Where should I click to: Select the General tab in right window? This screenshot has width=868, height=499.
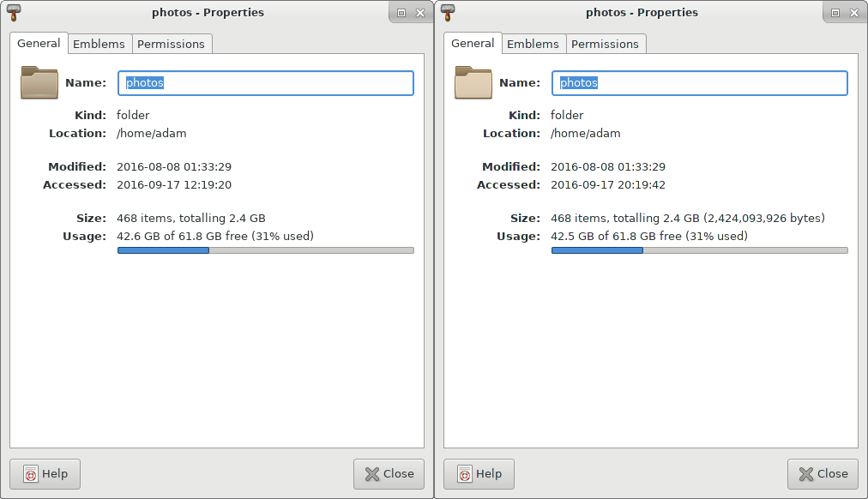[x=473, y=43]
